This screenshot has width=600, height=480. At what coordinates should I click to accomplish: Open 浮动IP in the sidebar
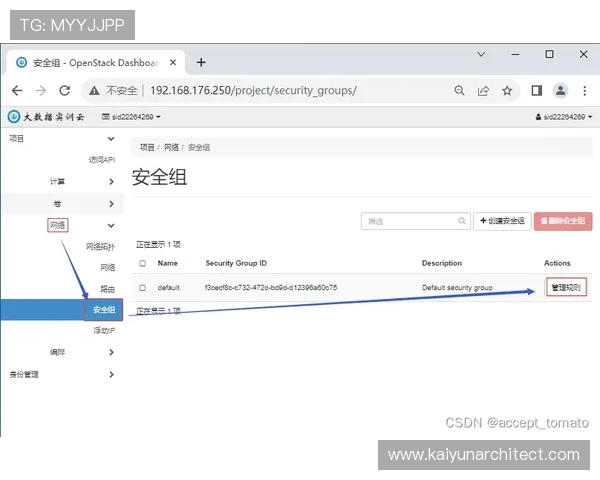point(104,330)
